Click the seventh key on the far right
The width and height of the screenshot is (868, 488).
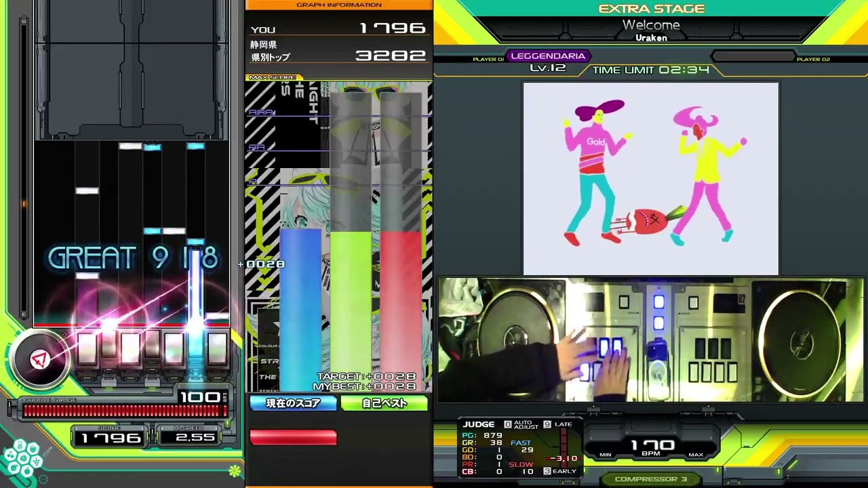(x=217, y=349)
